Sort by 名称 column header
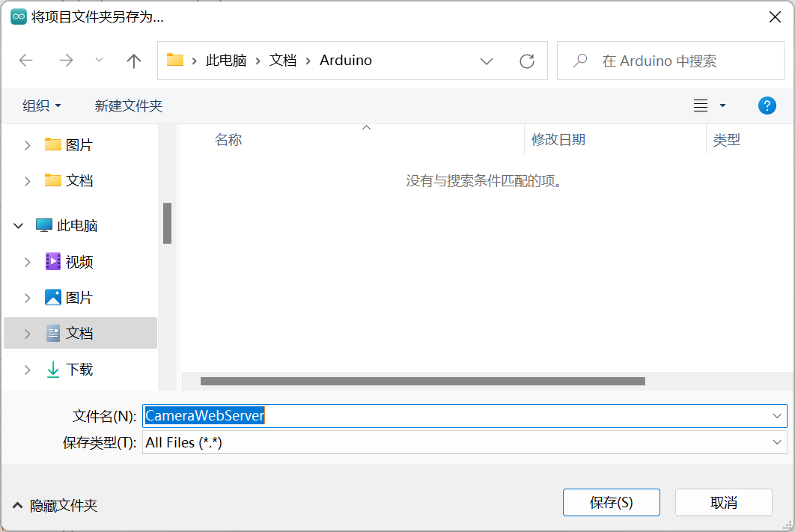This screenshot has width=795, height=532. (228, 140)
